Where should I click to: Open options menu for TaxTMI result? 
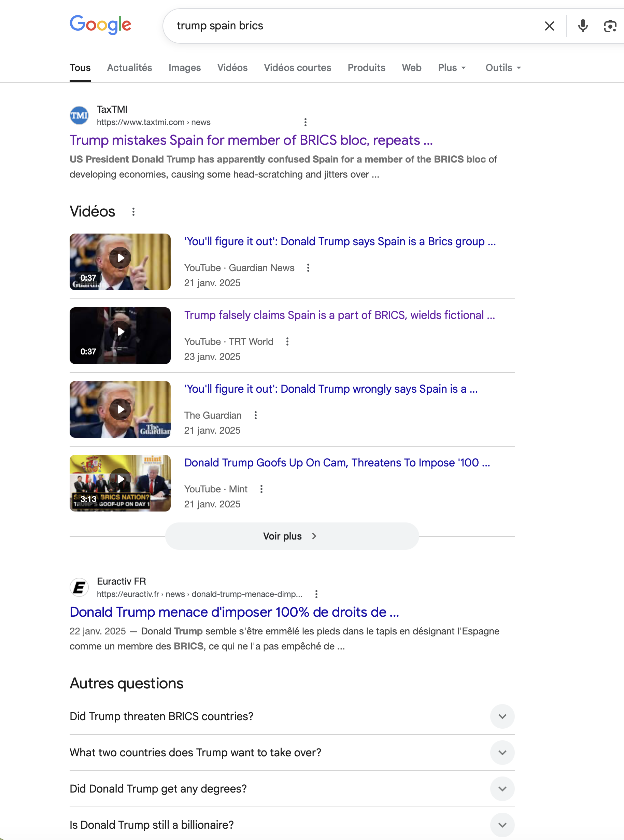click(x=305, y=122)
